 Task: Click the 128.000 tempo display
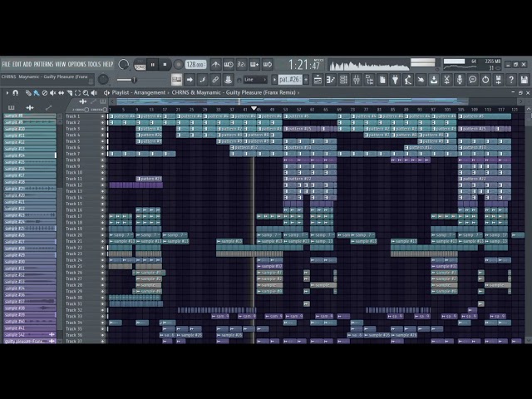(x=196, y=65)
